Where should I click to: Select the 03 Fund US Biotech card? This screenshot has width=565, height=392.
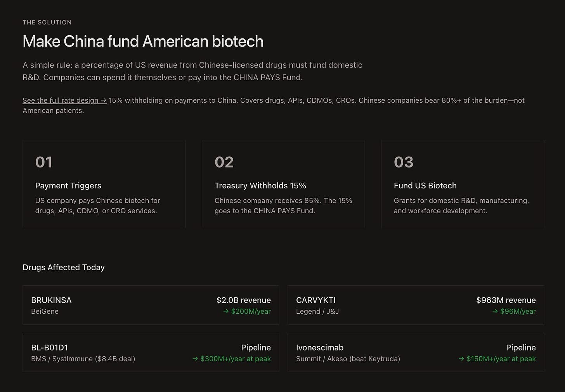pyautogui.click(x=463, y=184)
